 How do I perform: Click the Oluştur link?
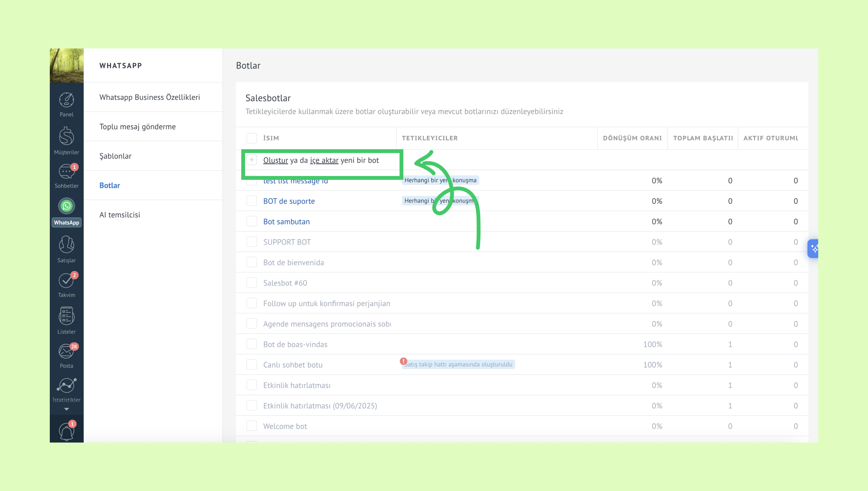275,160
